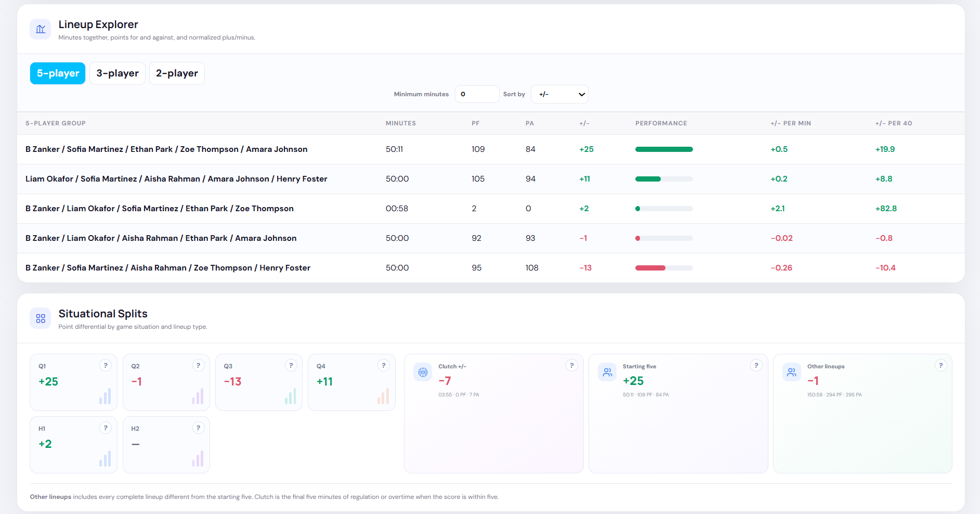The height and width of the screenshot is (514, 980).
Task: Sort by the MINUTES column header
Action: 401,123
